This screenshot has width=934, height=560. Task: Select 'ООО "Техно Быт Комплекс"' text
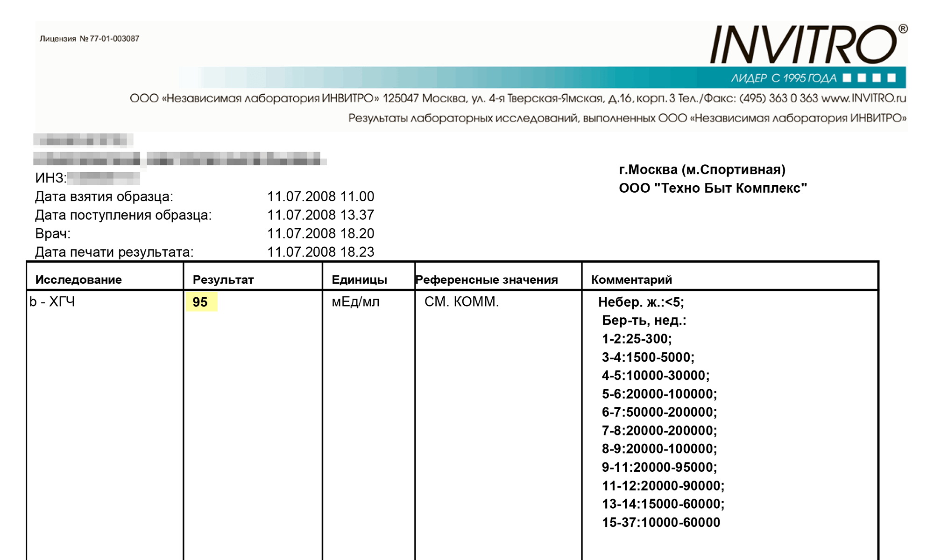[x=713, y=188]
